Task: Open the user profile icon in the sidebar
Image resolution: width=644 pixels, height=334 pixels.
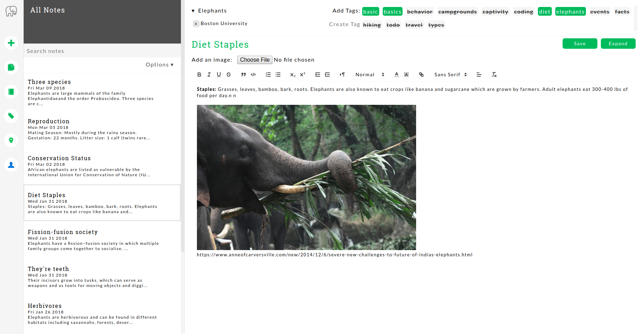Action: [11, 165]
